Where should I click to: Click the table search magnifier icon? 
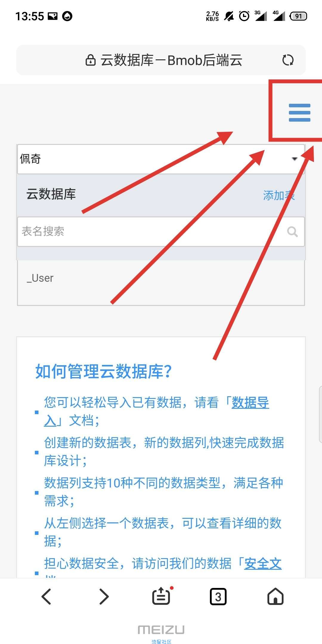coord(292,232)
